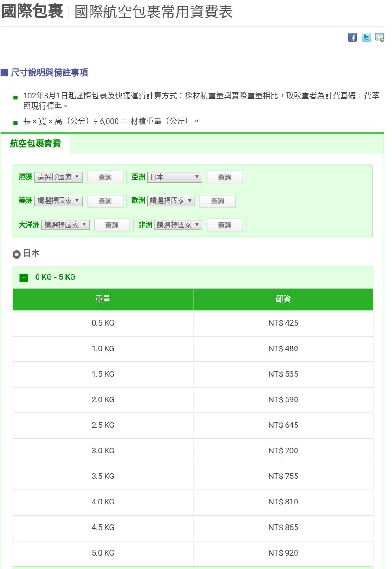Viewport: 392px width, 569px height.
Task: Share page on Twitter
Action: pos(366,38)
